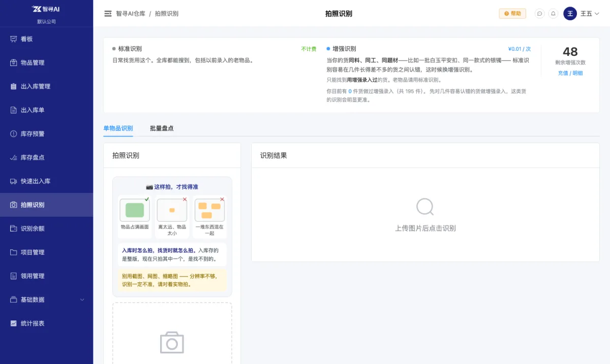Open the 识别余额 wallet icon
The width and height of the screenshot is (610, 364).
pyautogui.click(x=14, y=228)
